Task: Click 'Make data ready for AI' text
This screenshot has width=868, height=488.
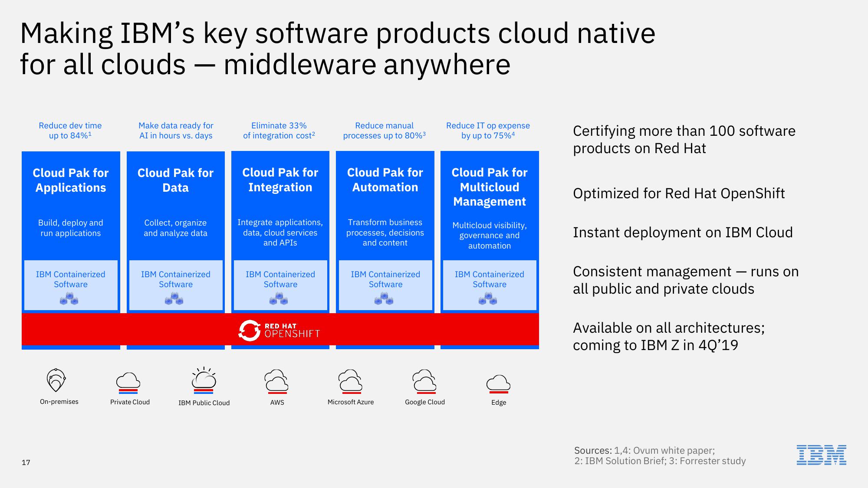Action: pyautogui.click(x=176, y=131)
